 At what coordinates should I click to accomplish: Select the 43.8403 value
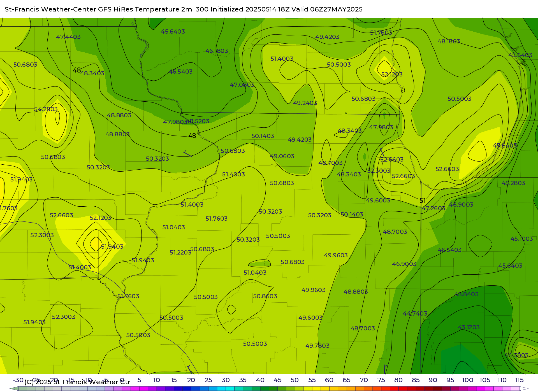[x=466, y=294]
